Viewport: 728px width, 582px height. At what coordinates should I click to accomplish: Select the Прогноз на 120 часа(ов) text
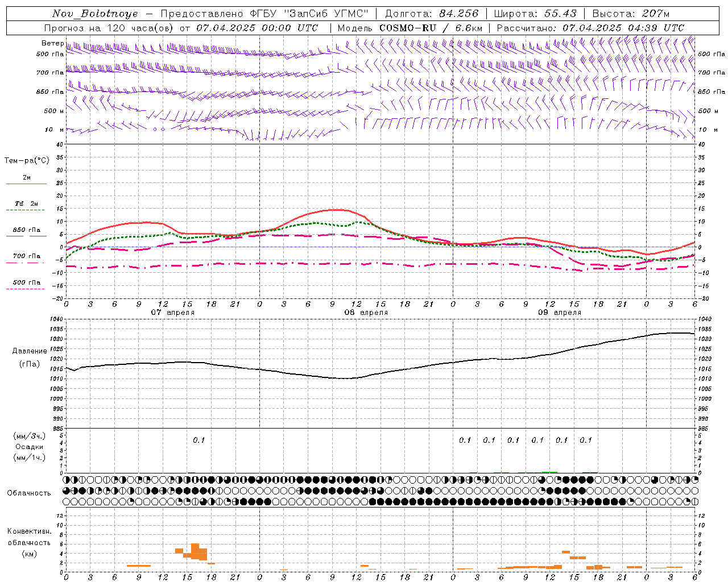click(x=110, y=28)
